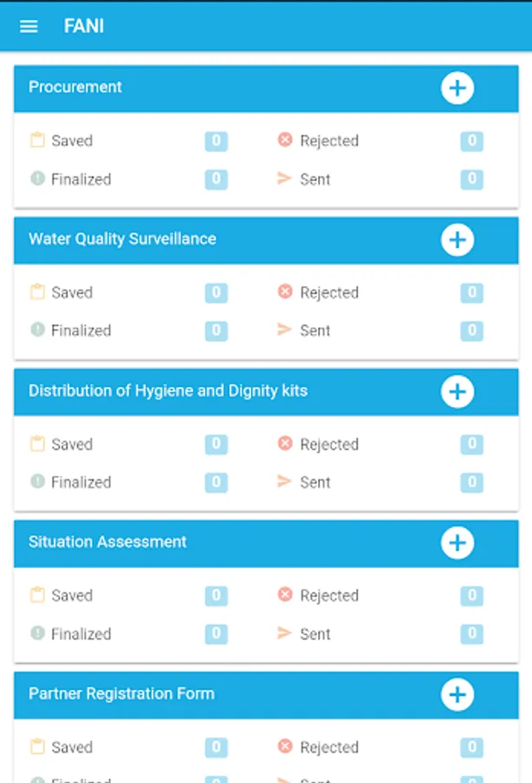Click Sent count badge under Procurement
Viewport: 532px width, 783px height.
pos(471,179)
